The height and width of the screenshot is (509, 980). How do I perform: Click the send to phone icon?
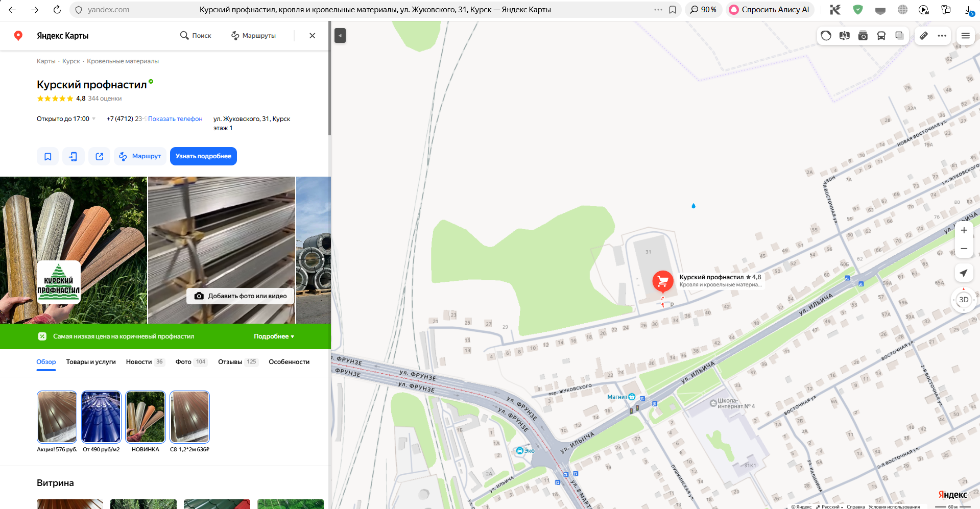coord(74,156)
